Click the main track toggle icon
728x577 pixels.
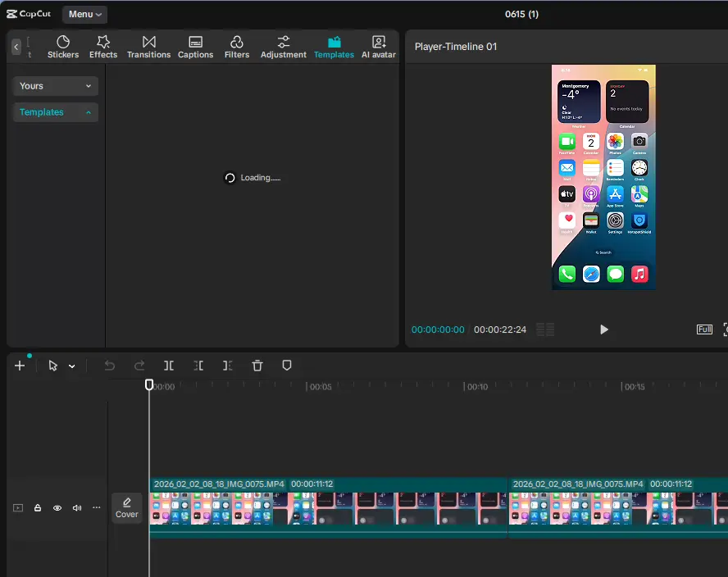tap(18, 508)
